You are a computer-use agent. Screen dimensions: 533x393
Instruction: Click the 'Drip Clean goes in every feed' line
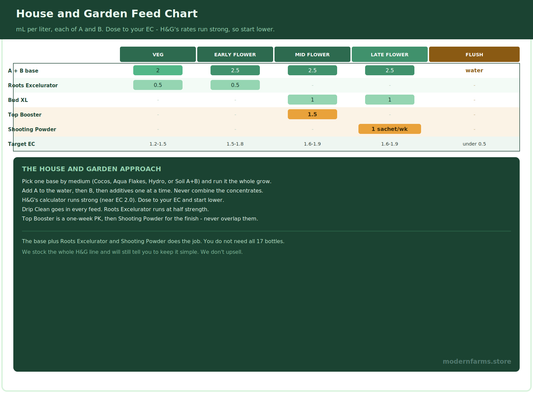point(115,209)
